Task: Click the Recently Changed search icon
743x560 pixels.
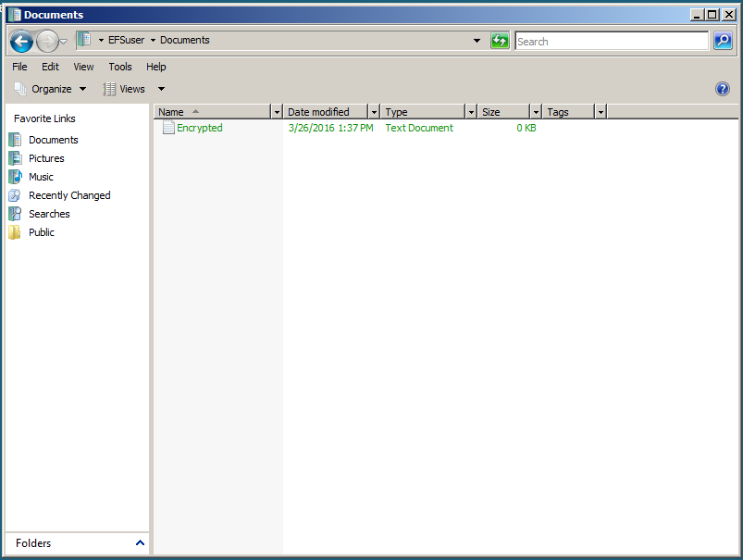Action: [15, 195]
